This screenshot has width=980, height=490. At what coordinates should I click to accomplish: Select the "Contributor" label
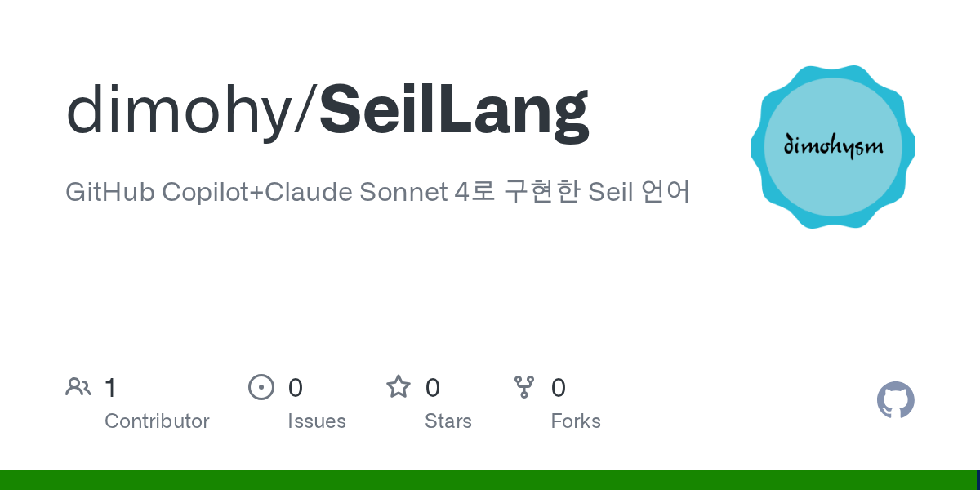[x=157, y=421]
